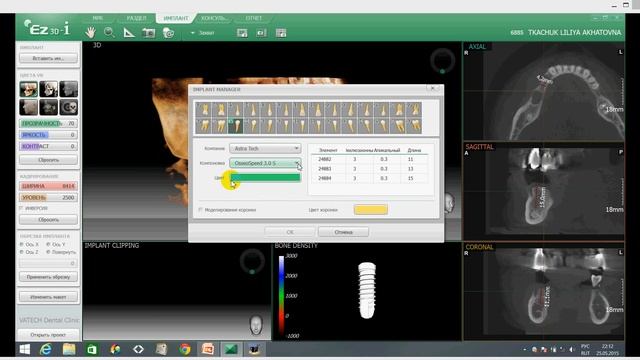Click the Применить обрезку button
640x360 pixels.
48,277
